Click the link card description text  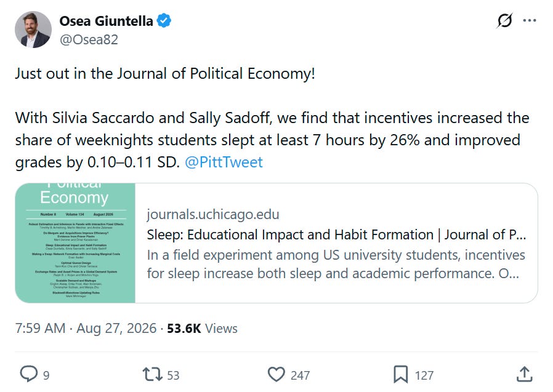click(336, 264)
